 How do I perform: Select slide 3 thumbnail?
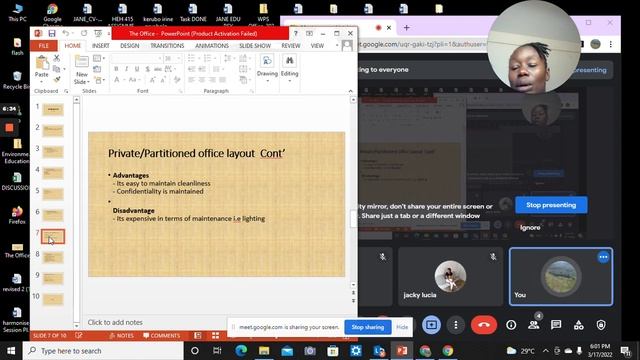[53, 152]
